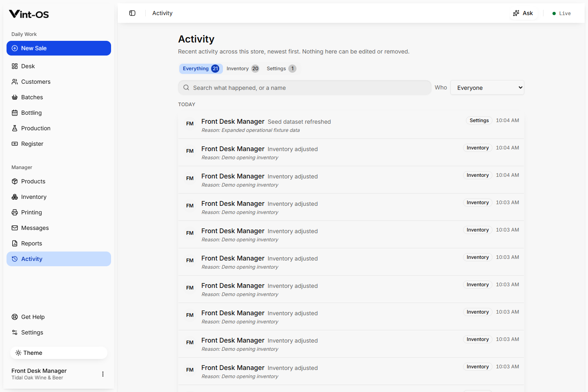Open Get Help link
This screenshot has width=588, height=392.
(x=59, y=317)
